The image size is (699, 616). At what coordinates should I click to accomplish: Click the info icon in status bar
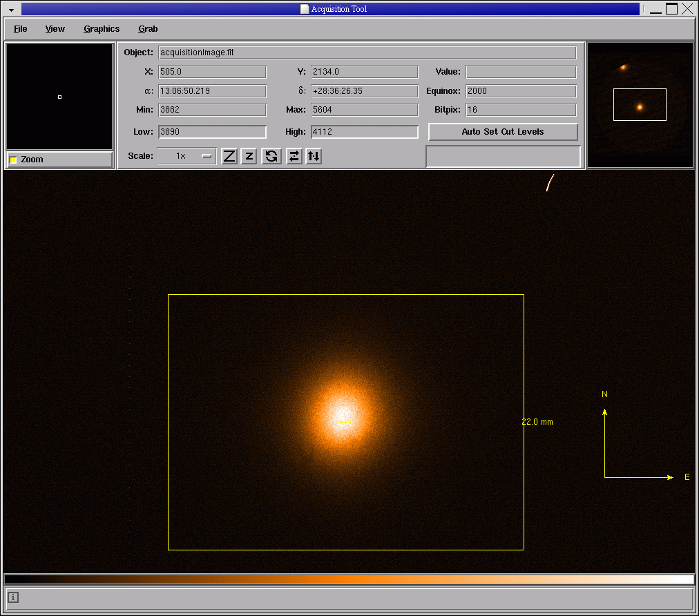(x=13, y=597)
